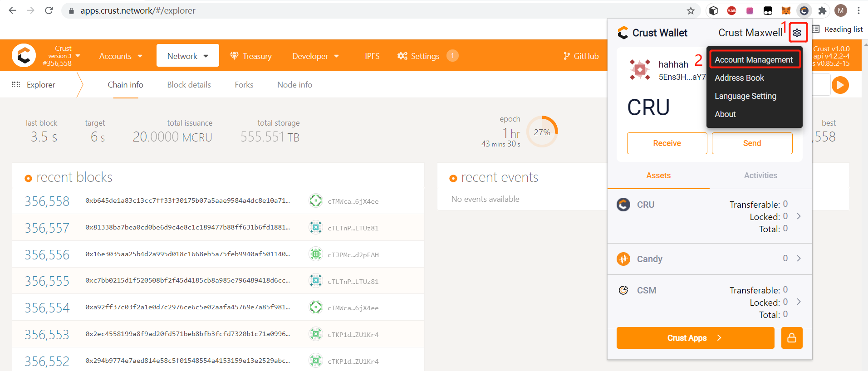Open block number 356,557
Screen dimensions: 868x371
pos(47,228)
